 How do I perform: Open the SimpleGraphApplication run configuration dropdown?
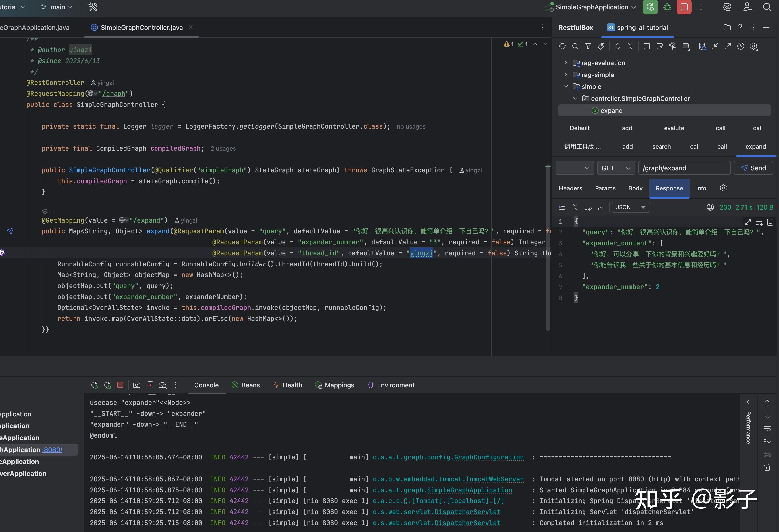pyautogui.click(x=591, y=7)
